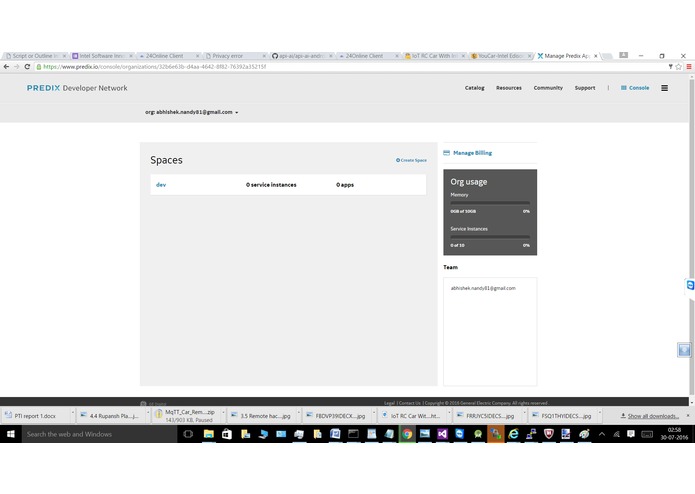This screenshot has height=494, width=695.
Task: Click the secure padlock icon in address bar
Action: (39, 66)
